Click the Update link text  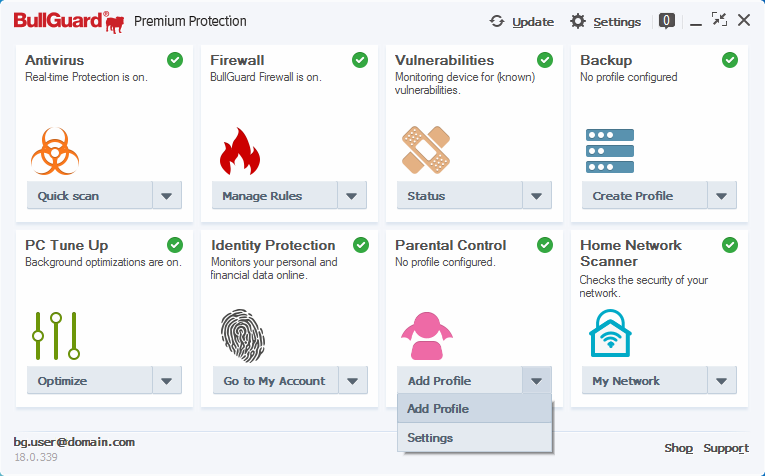pos(533,22)
